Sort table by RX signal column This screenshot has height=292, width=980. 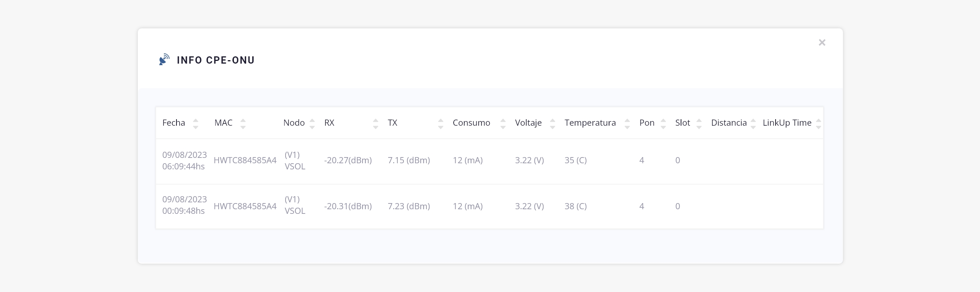click(x=329, y=123)
